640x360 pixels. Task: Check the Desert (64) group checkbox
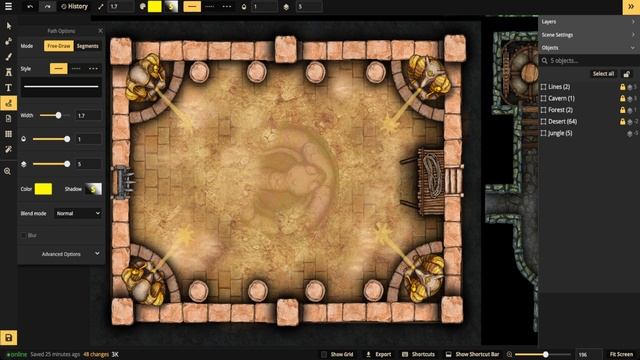tap(543, 122)
